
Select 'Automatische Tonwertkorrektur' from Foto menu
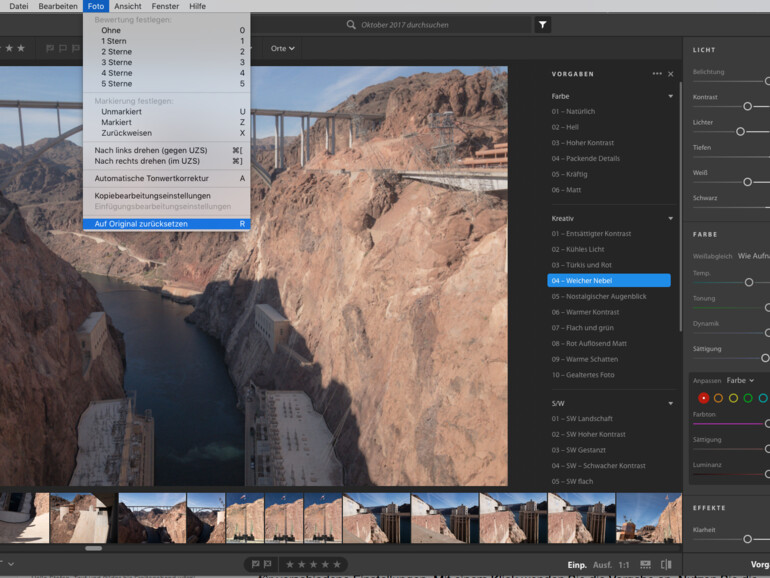click(x=151, y=178)
